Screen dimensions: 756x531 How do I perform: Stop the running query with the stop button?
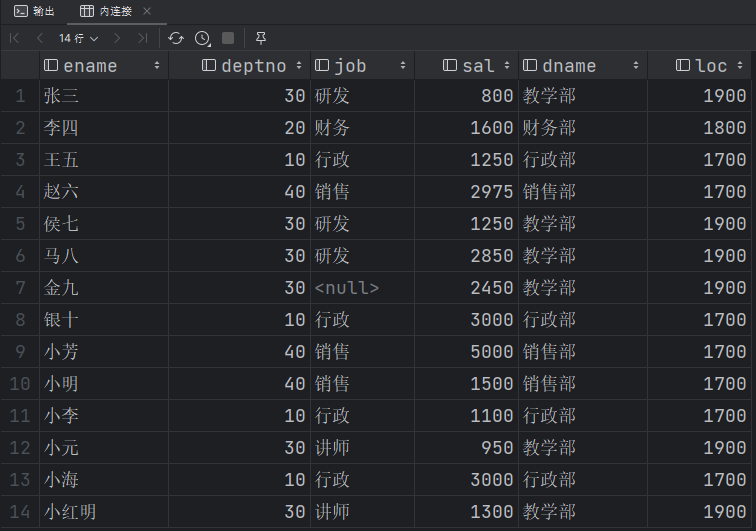pyautogui.click(x=228, y=38)
